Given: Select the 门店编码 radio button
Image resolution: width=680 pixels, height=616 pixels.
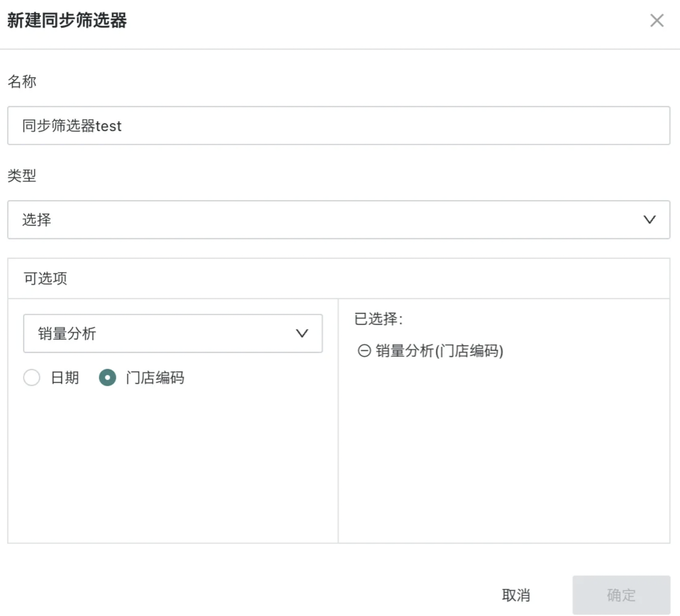Looking at the screenshot, I should tap(107, 378).
